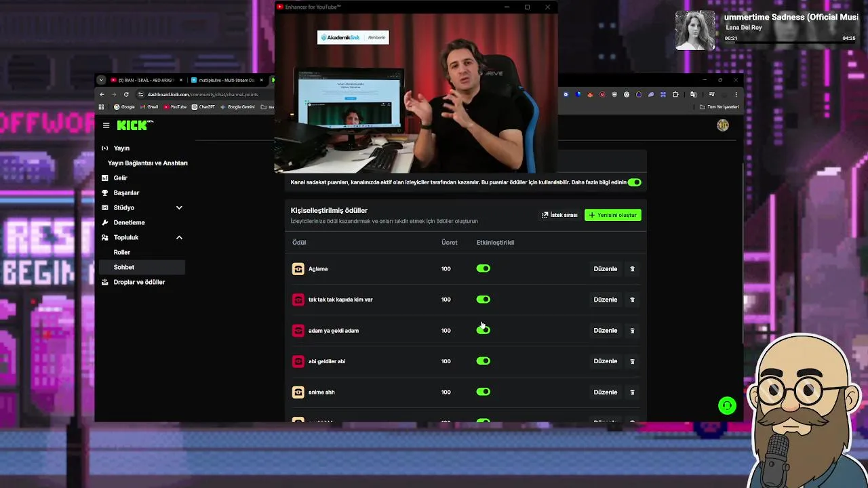Open 'Droplar ve ödüller' sidebar item

[142, 282]
